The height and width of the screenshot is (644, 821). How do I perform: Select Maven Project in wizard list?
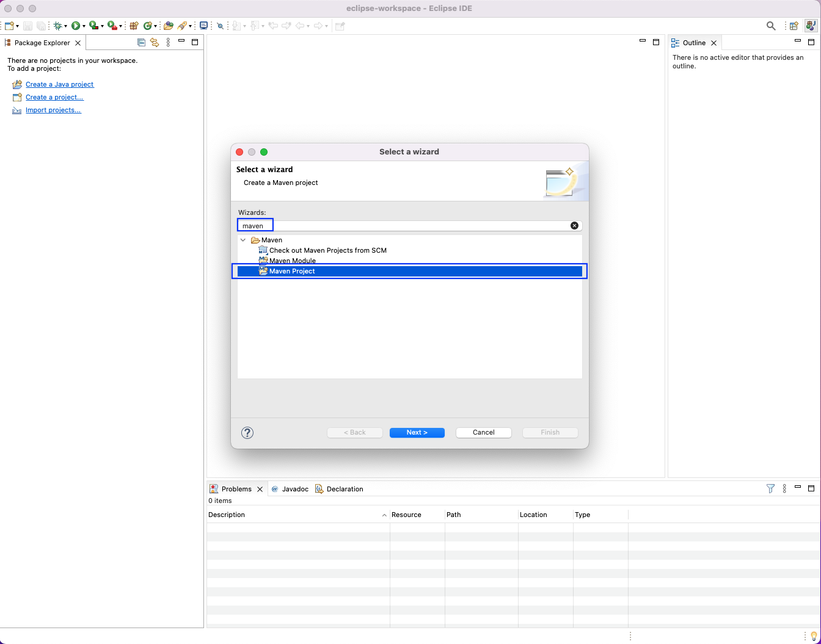[409, 271]
